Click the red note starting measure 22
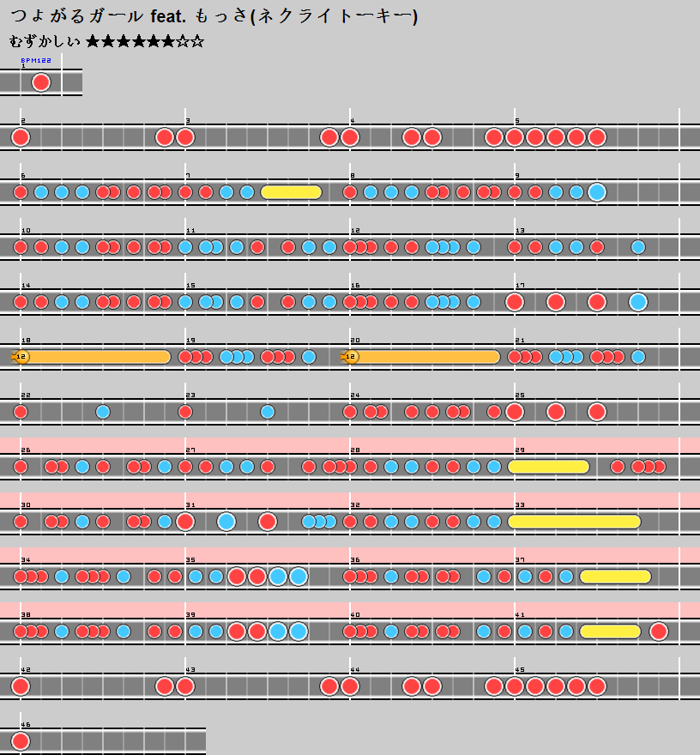 pos(21,412)
